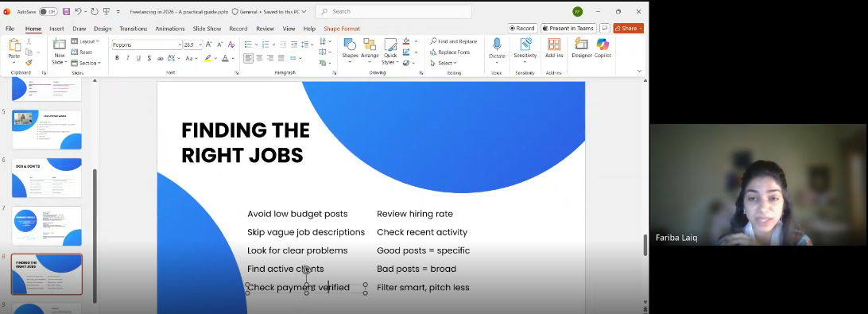Open the Add-ins panel
Viewport: 868px width, 314px height.
[553, 48]
